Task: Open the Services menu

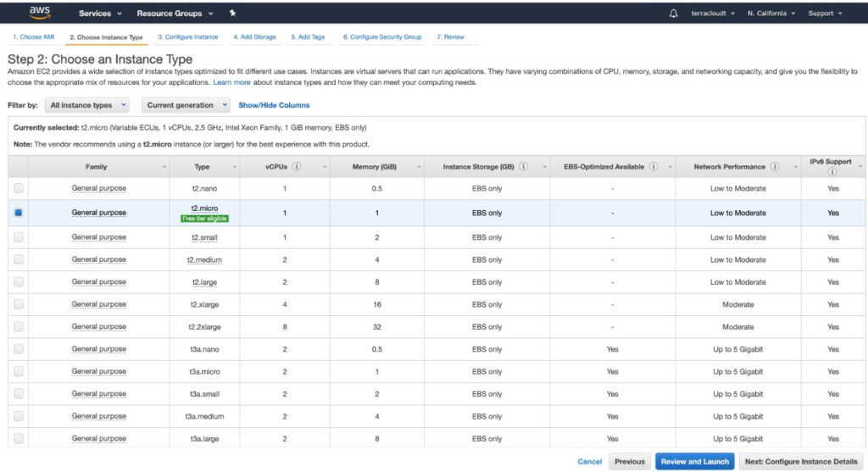Action: (x=100, y=14)
